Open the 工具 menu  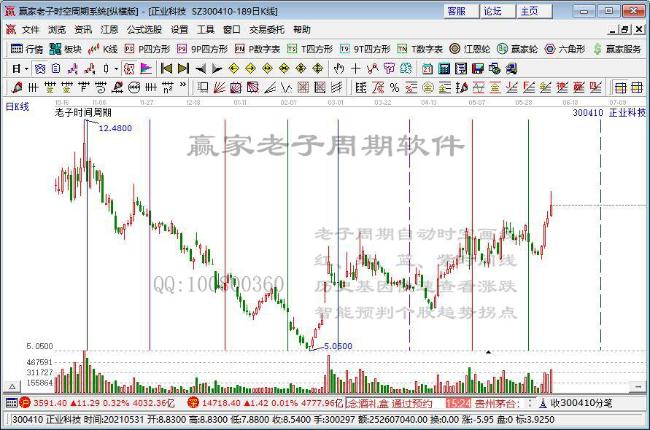[206, 29]
